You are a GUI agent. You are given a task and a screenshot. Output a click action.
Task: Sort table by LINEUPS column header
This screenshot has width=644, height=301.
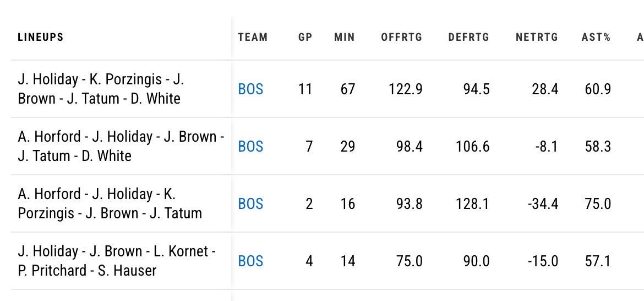(x=41, y=37)
